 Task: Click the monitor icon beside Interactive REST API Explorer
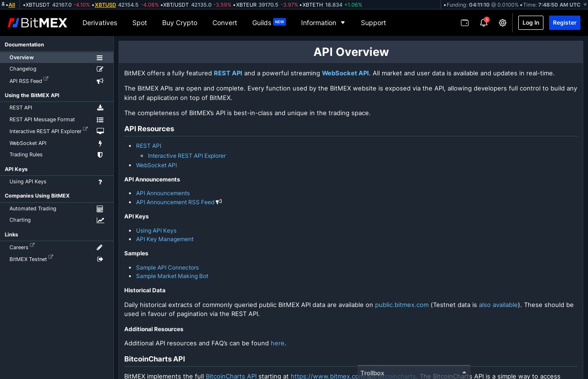pyautogui.click(x=100, y=131)
